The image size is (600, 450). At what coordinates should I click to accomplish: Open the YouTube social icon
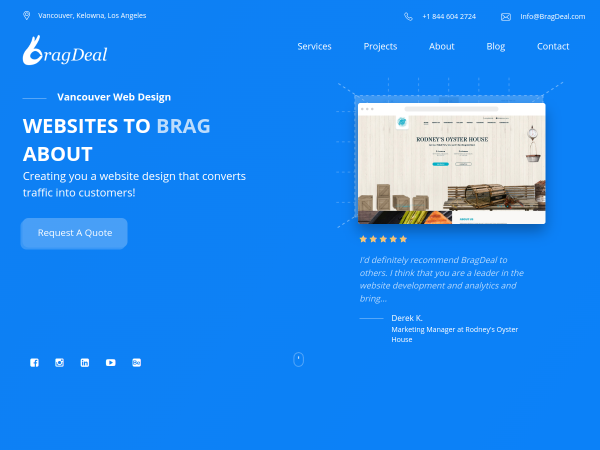coord(111,362)
